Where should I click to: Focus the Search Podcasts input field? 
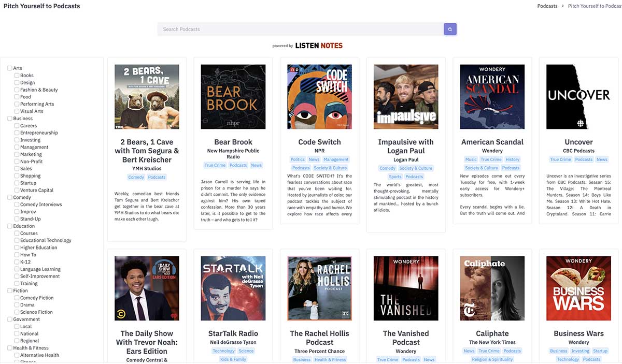point(301,29)
